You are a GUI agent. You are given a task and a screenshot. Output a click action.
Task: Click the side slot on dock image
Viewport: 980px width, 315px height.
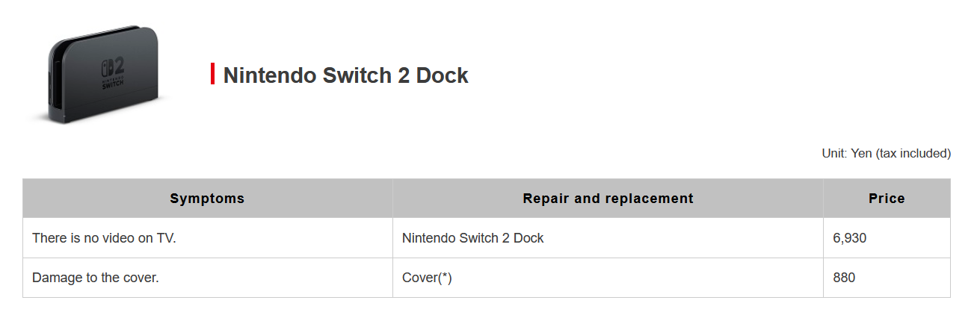57,84
